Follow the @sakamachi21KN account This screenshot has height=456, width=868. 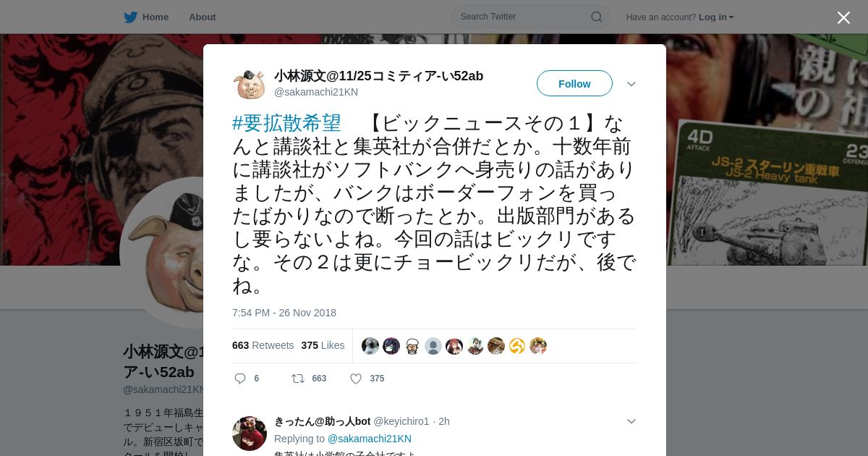coord(574,84)
